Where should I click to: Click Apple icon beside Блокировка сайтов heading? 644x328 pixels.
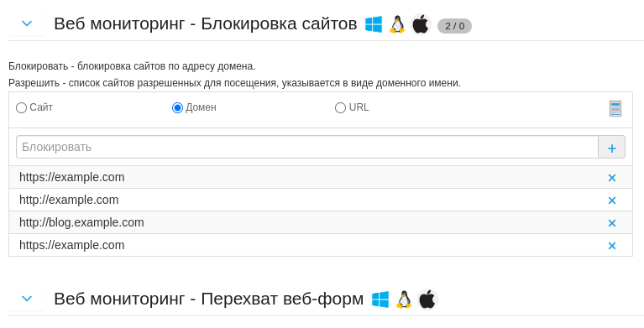tap(421, 24)
